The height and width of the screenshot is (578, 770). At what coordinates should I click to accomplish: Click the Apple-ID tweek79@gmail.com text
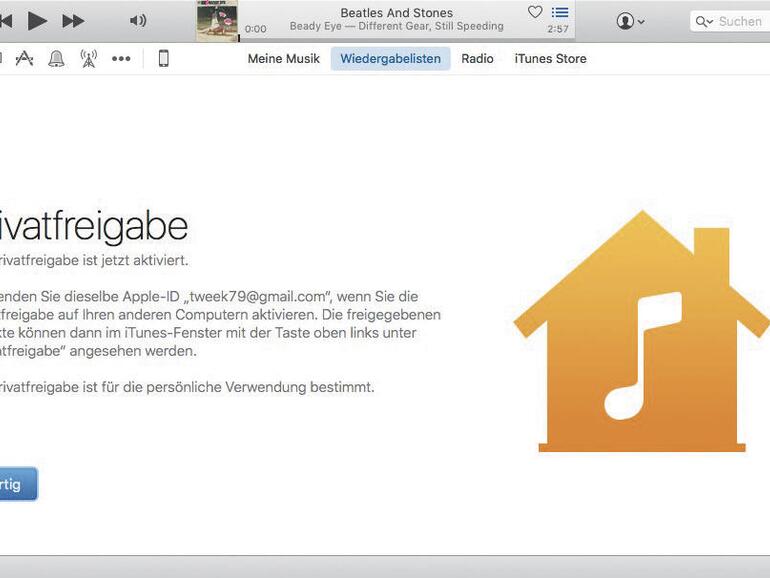pyautogui.click(x=257, y=297)
